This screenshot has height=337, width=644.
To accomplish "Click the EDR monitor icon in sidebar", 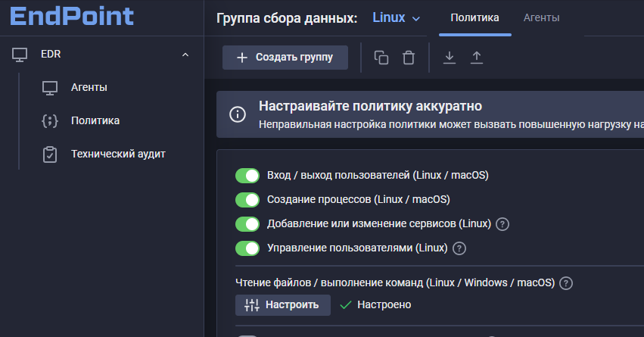I will click(x=20, y=55).
